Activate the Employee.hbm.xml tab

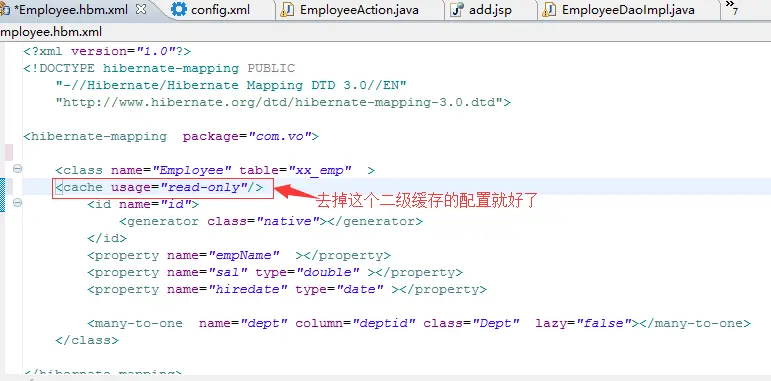tap(72, 9)
